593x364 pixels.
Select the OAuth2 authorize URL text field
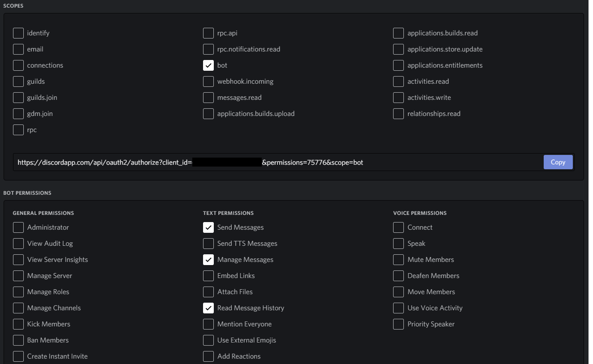click(x=269, y=162)
